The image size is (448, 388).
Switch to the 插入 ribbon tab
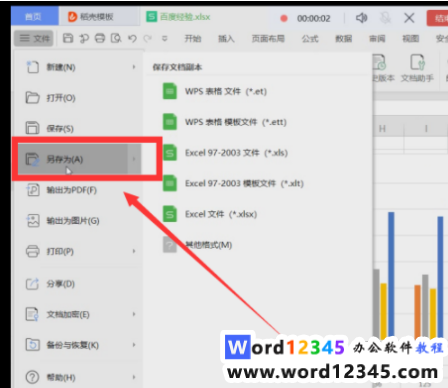[226, 39]
